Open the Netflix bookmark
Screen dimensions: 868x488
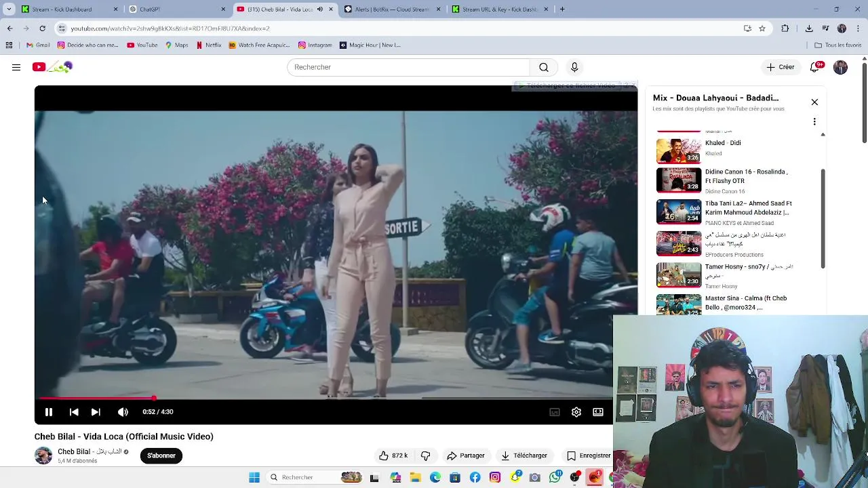pos(208,45)
